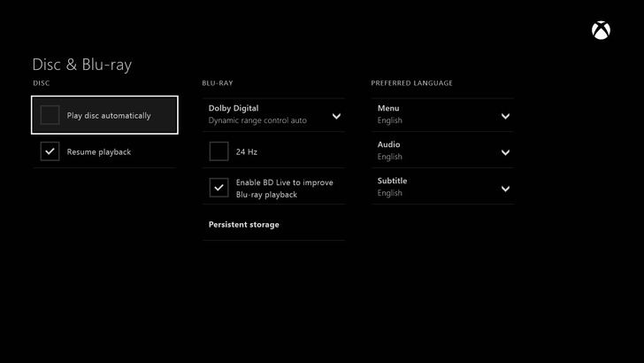Disable the Enable BD Live checkbox
644x363 pixels.
[x=218, y=188]
